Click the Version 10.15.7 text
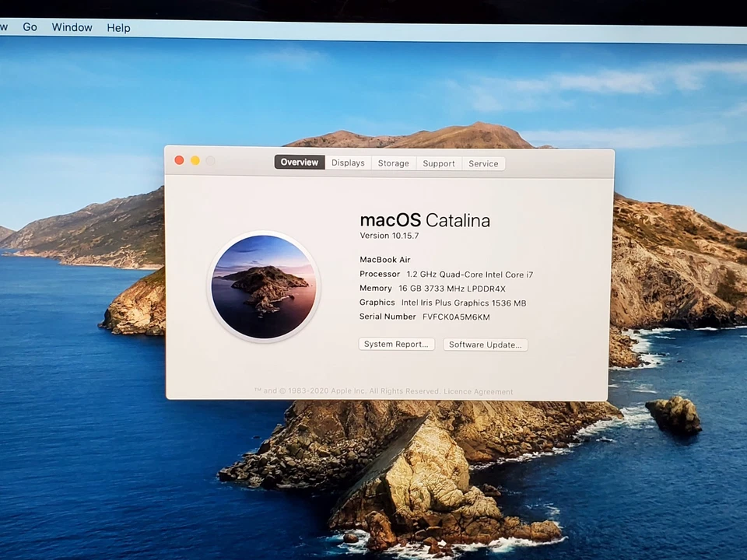 point(389,236)
